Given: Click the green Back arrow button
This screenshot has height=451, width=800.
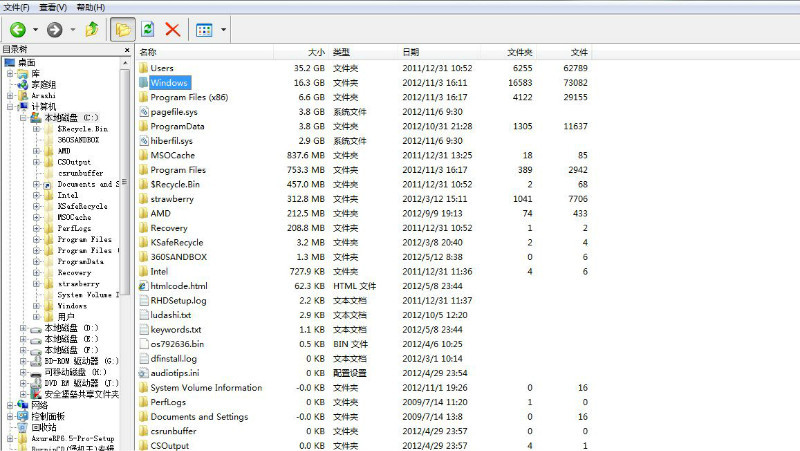Looking at the screenshot, I should [x=18, y=30].
